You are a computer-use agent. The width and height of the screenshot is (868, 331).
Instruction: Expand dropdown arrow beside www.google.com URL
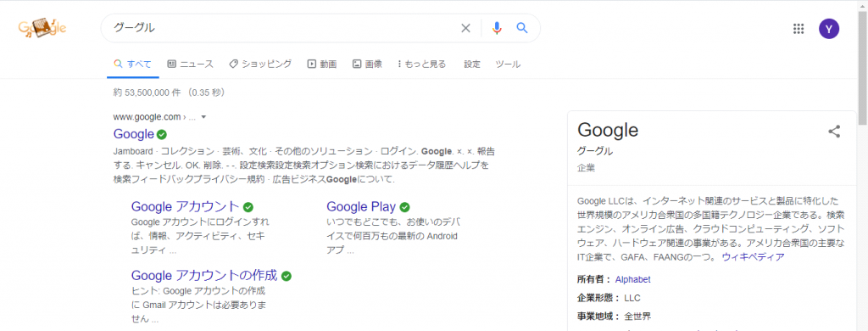pyautogui.click(x=203, y=117)
